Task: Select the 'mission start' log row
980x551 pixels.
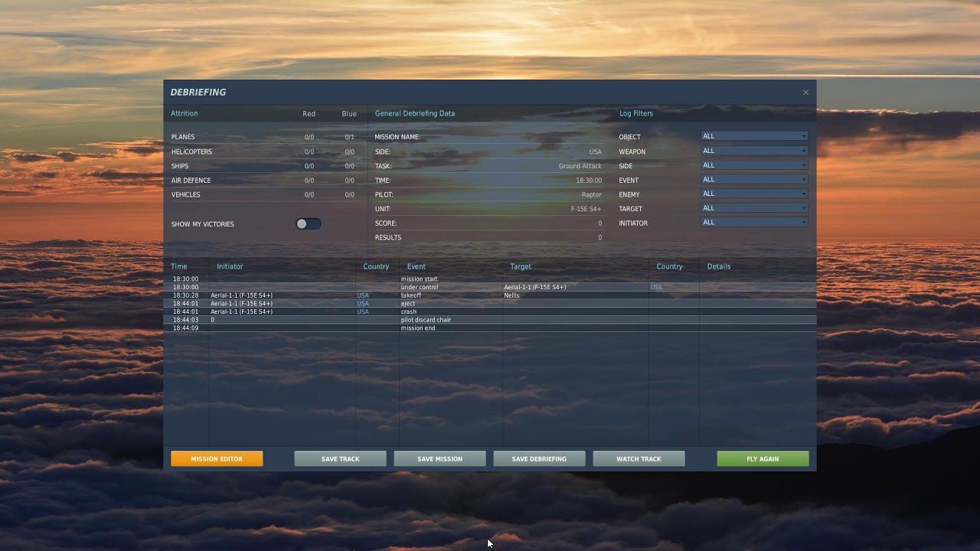Action: point(490,279)
